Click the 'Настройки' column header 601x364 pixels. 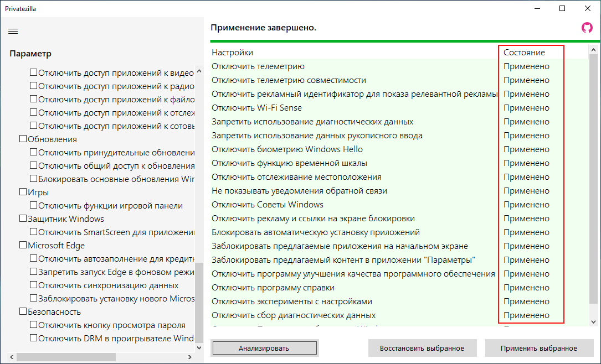(354, 53)
